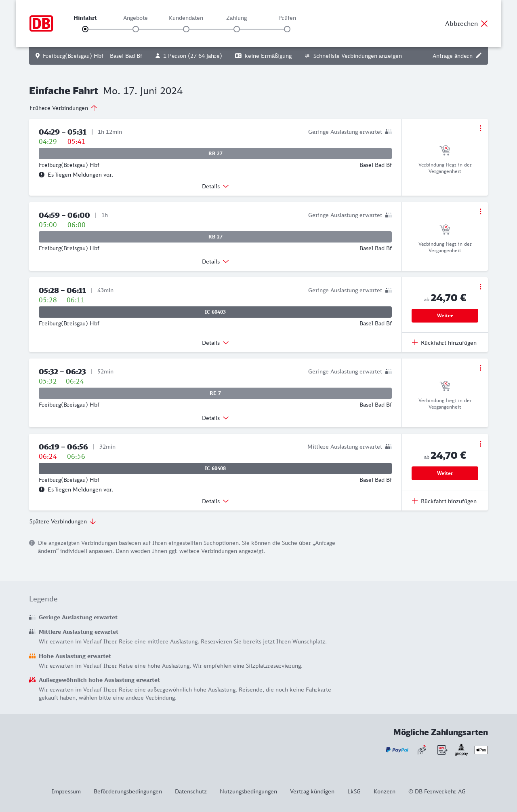517x812 pixels.
Task: Click the pencil icon beside Anfrage ändern
Action: (479, 56)
